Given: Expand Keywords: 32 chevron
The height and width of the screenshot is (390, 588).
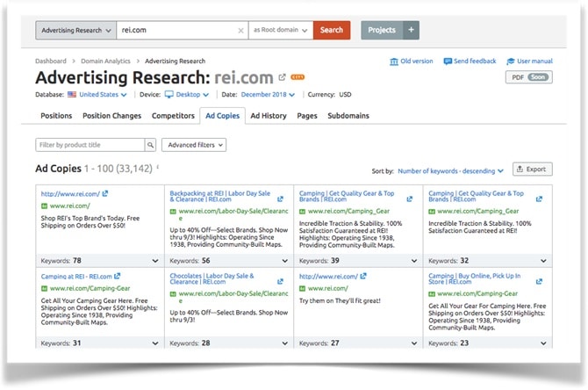Looking at the screenshot, I should coord(543,261).
